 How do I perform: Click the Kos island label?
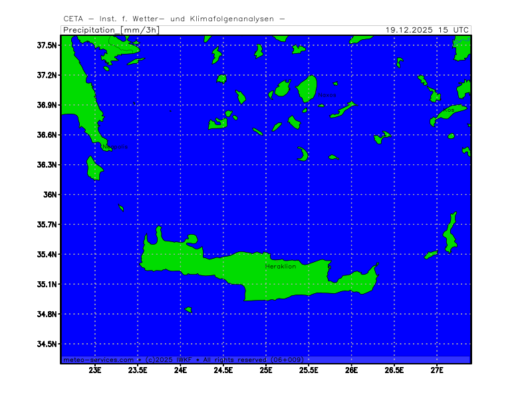pos(450,110)
